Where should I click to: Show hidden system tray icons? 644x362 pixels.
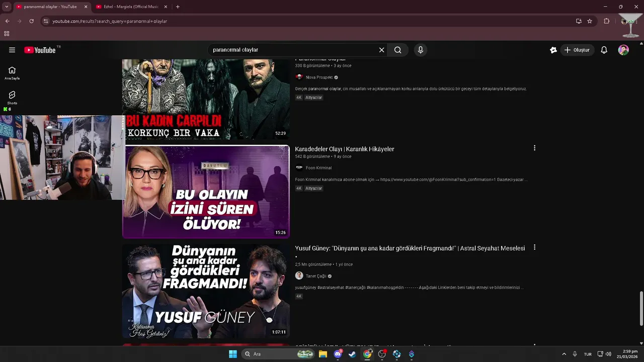coord(564,354)
